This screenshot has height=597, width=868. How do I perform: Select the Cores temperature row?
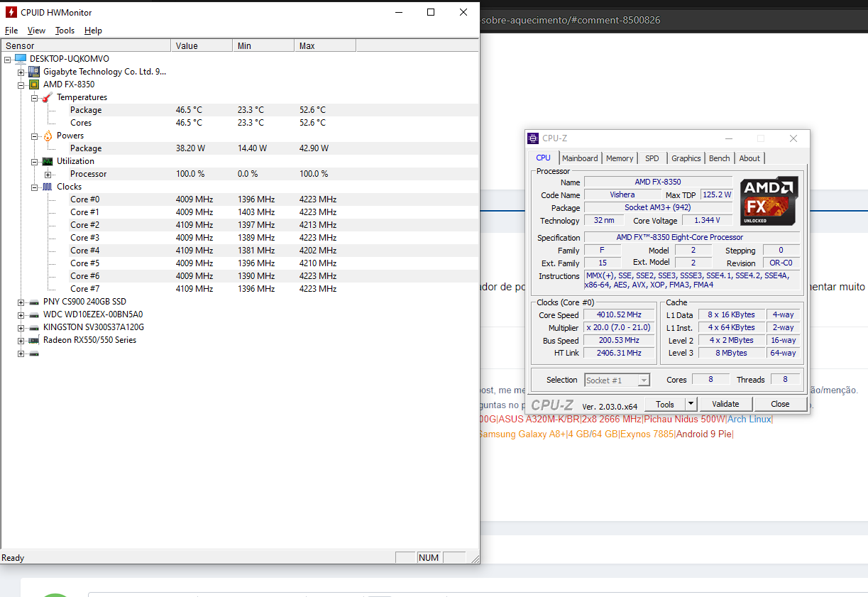click(240, 123)
